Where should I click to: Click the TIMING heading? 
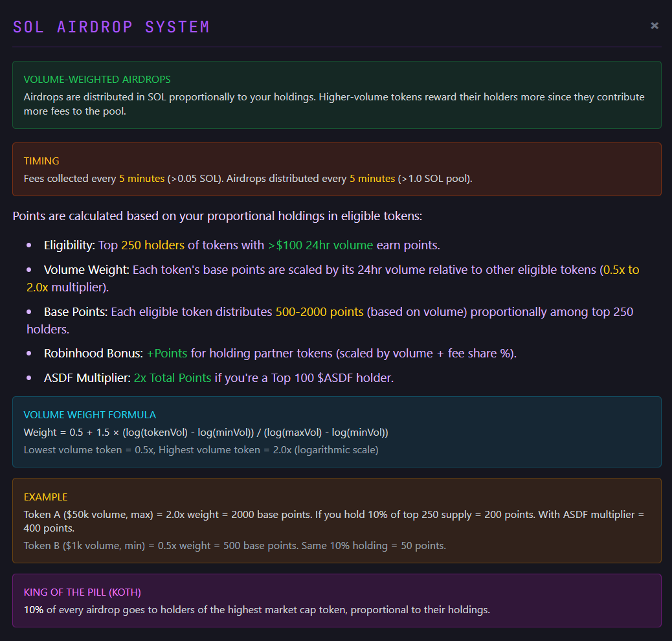(41, 161)
